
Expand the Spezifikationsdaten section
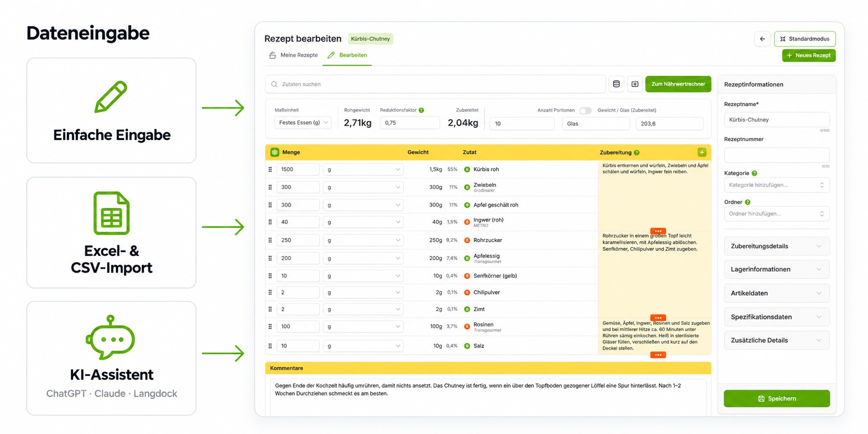coord(777,317)
